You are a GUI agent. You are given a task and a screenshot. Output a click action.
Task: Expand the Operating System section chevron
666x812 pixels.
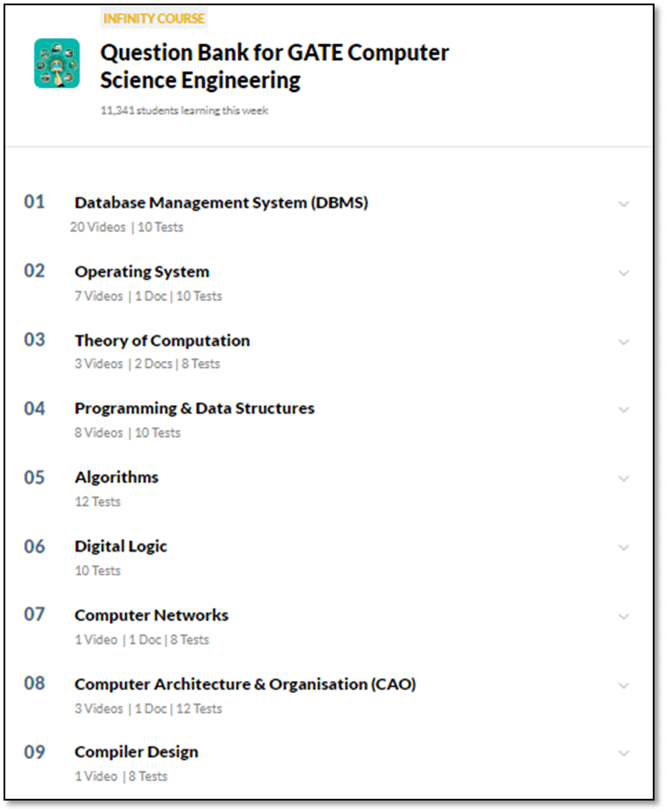click(624, 273)
